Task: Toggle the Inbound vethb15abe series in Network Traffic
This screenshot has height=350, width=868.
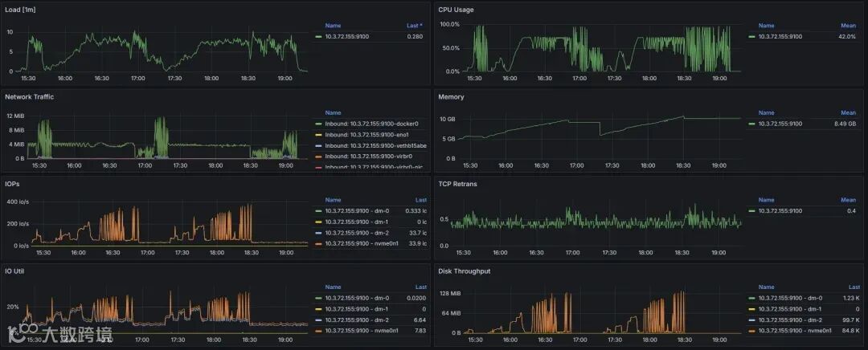Action: [376, 145]
